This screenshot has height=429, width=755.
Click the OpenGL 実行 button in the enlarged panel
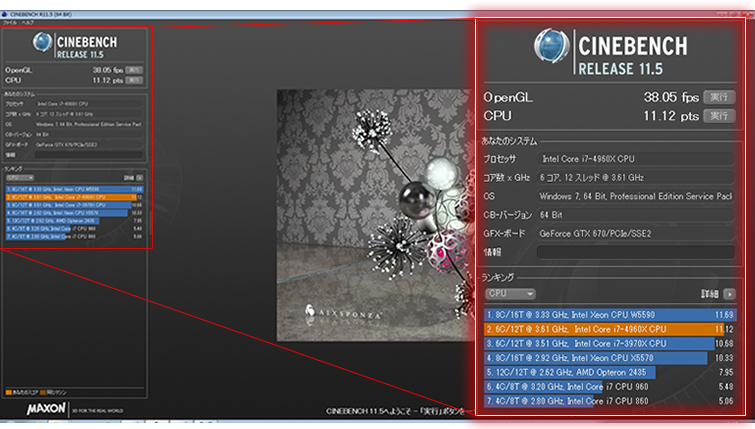tap(715, 98)
